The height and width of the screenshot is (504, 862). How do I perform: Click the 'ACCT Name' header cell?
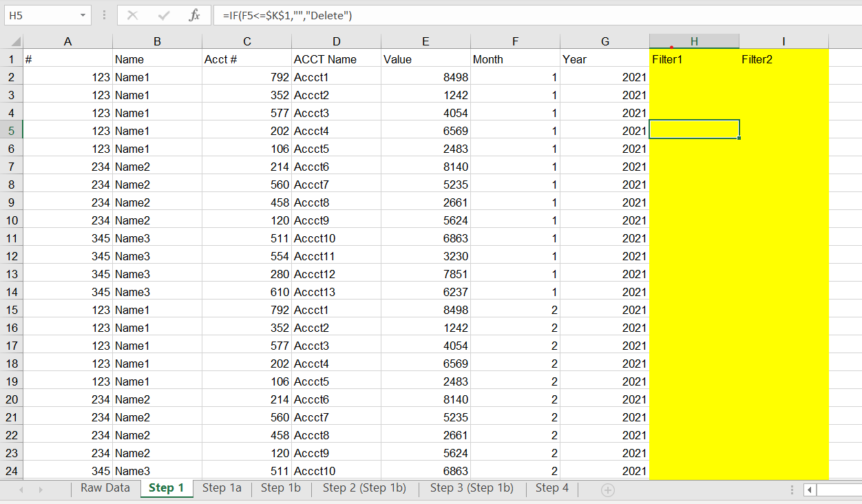(336, 59)
